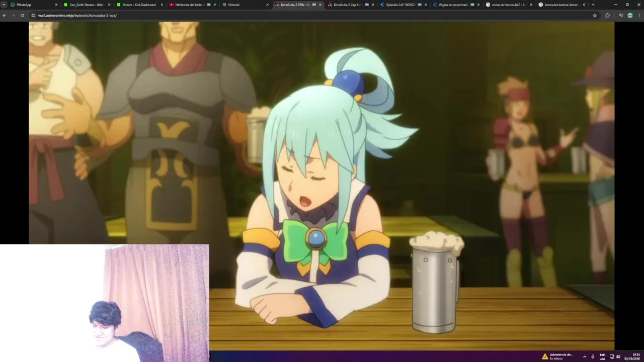Click the media indicator on Página no encontrada tab
This screenshot has height=362, width=644.
point(472,5)
